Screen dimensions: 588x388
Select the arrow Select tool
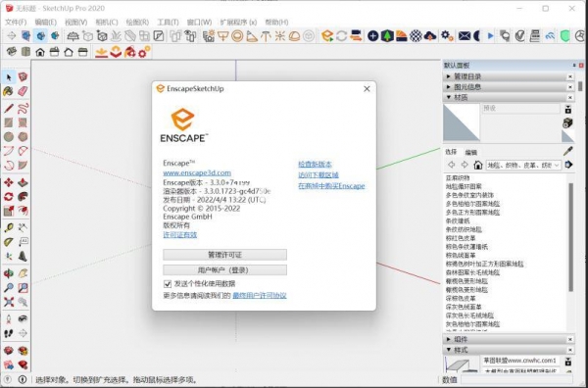[x=9, y=77]
